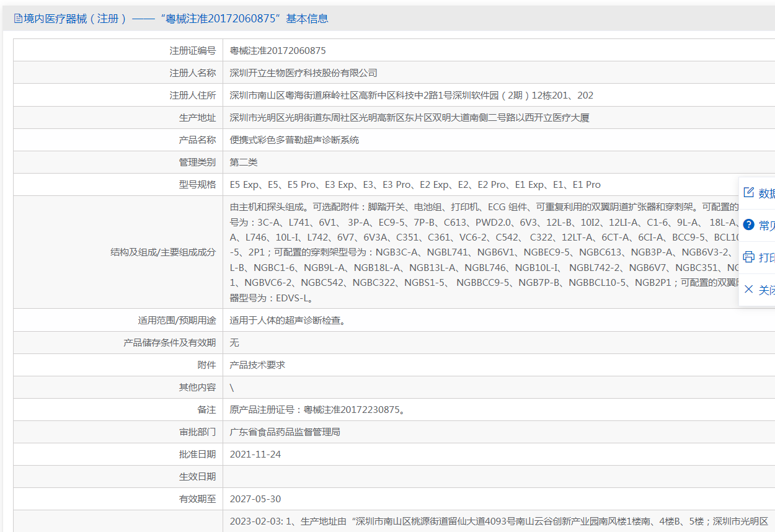Open the data edit pencil icon in the side panel
This screenshot has height=532, width=775.
748,193
